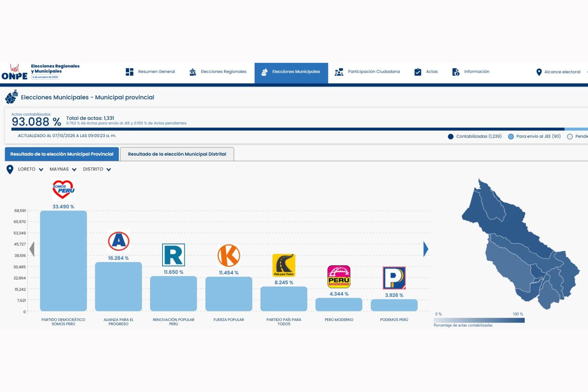588x392 pixels.
Task: Click the Información document icon
Action: pos(456,72)
